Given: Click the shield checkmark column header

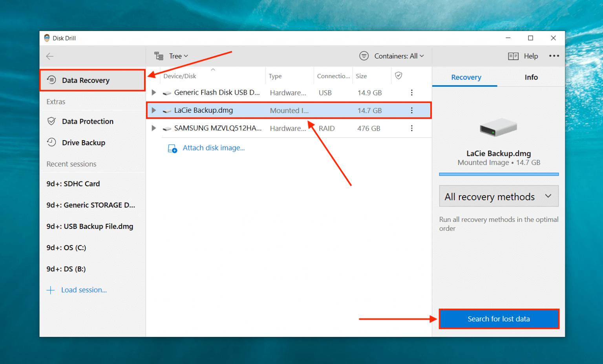Looking at the screenshot, I should [x=398, y=75].
